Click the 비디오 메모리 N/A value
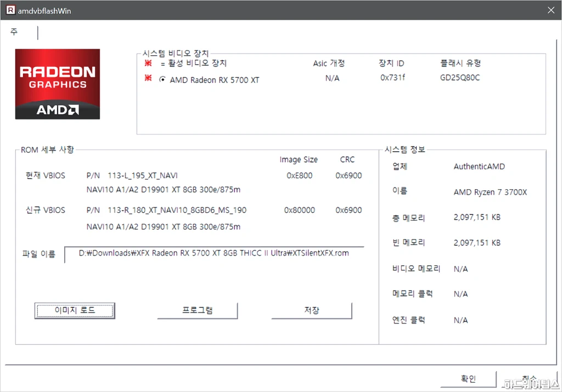Viewport: 562px width, 392px height. click(x=460, y=269)
